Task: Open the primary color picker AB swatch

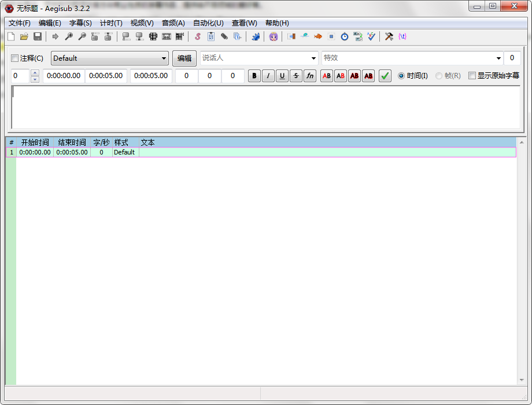Action: (x=326, y=75)
